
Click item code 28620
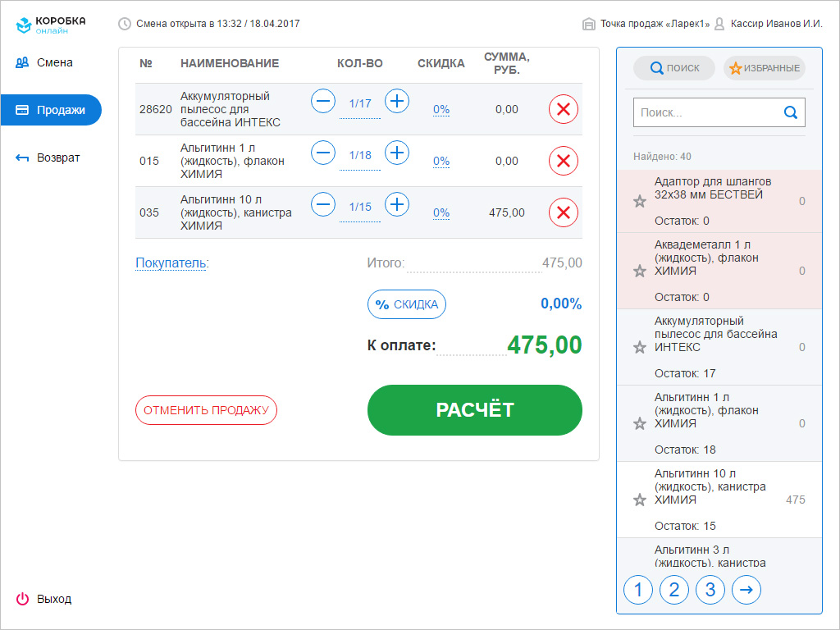click(155, 109)
